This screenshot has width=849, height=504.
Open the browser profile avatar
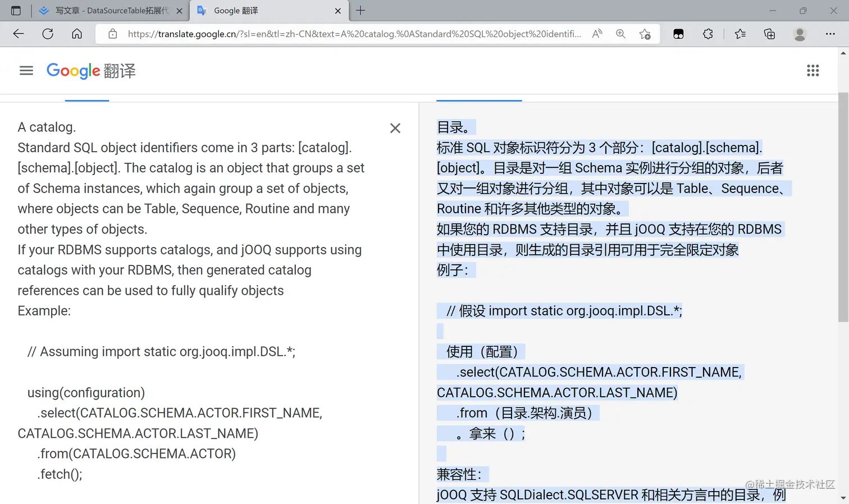click(800, 34)
